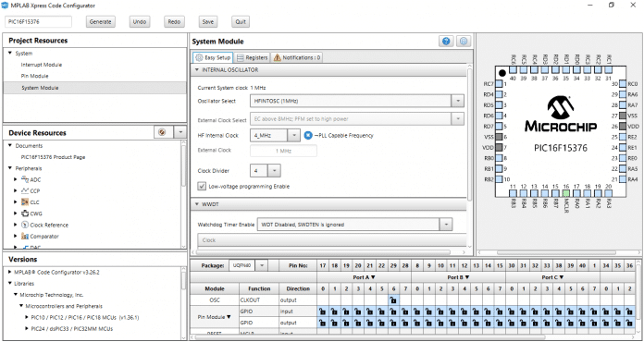The width and height of the screenshot is (644, 342).
Task: Collapse the Peripherals tree node
Action: point(10,168)
